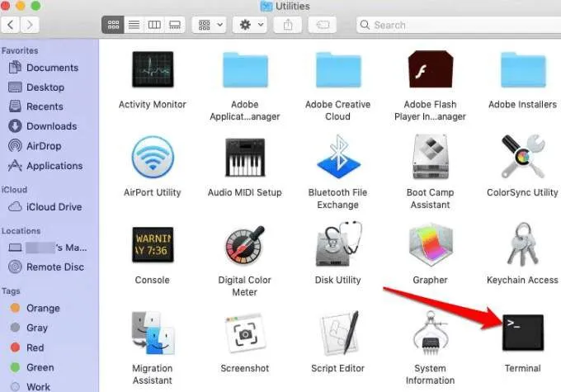Filter by the Red tag
This screenshot has height=392, width=561.
(x=49, y=347)
